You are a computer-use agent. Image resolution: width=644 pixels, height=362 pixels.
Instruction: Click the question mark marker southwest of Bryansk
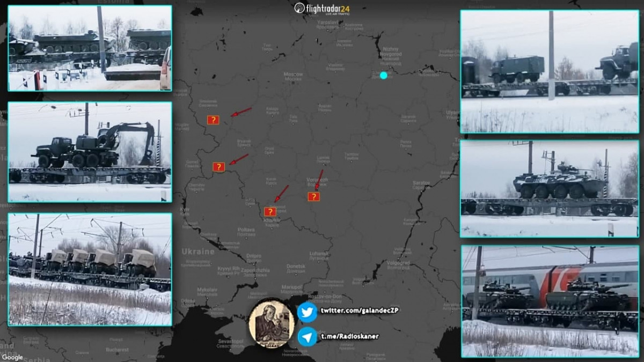click(218, 167)
